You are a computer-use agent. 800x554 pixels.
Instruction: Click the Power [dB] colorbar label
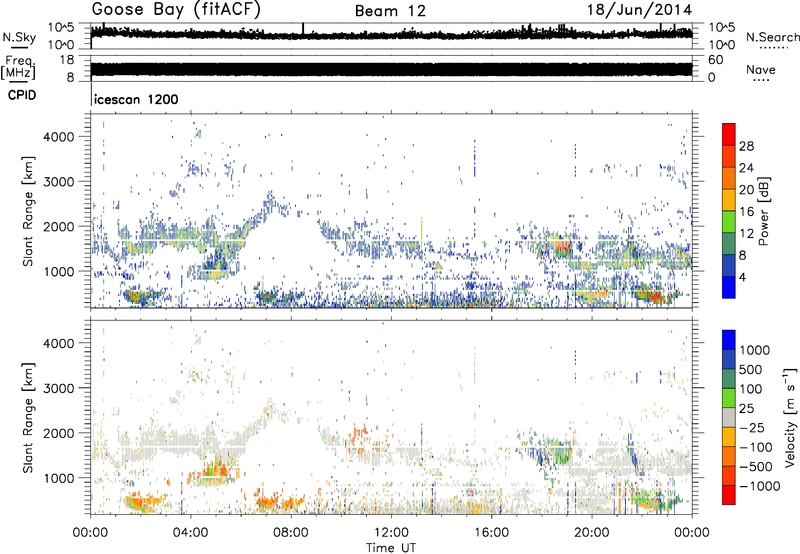click(x=763, y=211)
